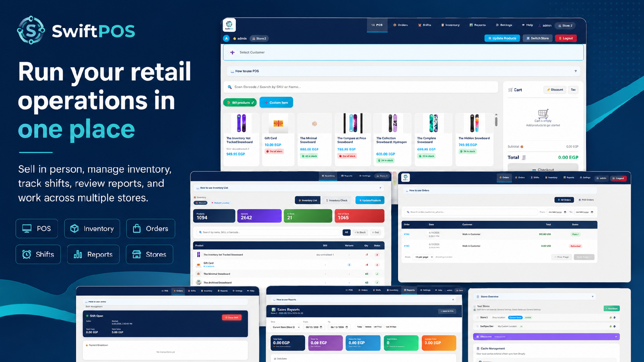This screenshot has width=644, height=362.
Task: Select 'The Hidden Snowboard' product card
Action: click(x=475, y=140)
